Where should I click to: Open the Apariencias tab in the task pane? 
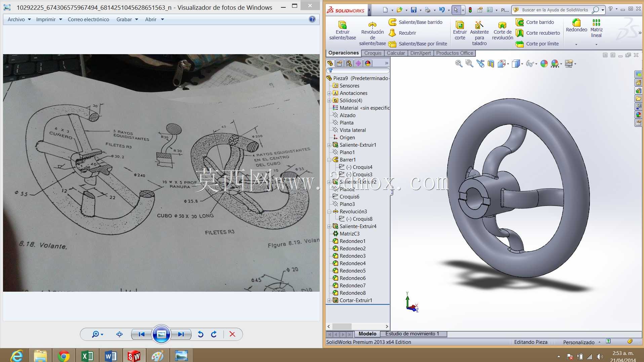tap(638, 115)
